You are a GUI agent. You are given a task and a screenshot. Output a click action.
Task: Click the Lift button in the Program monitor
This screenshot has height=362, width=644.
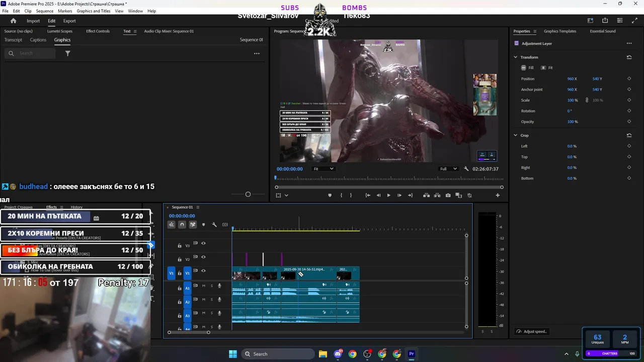point(426,195)
